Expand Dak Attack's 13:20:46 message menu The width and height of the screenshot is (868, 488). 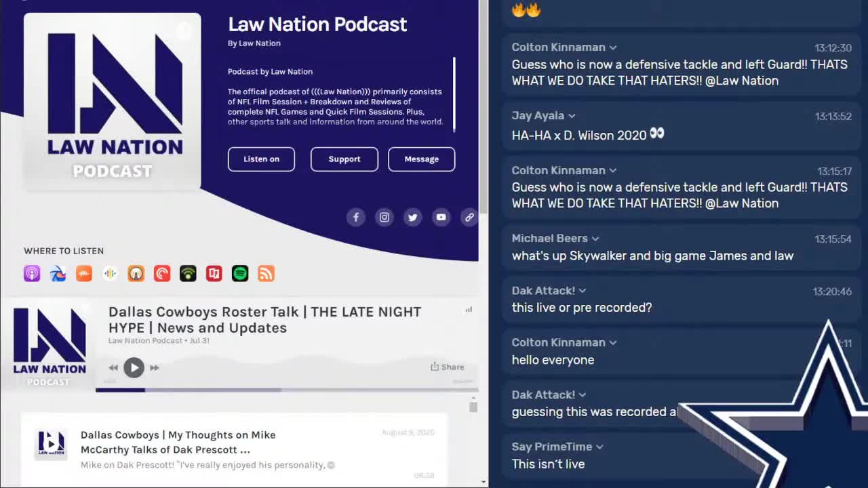coord(583,291)
